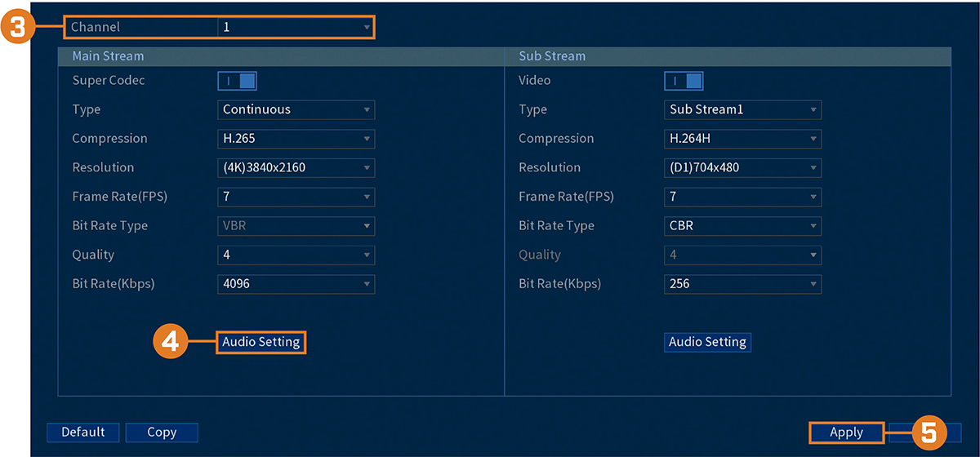Toggle the Super Codec switch
Image resolution: width=980 pixels, height=457 pixels.
pyautogui.click(x=237, y=81)
